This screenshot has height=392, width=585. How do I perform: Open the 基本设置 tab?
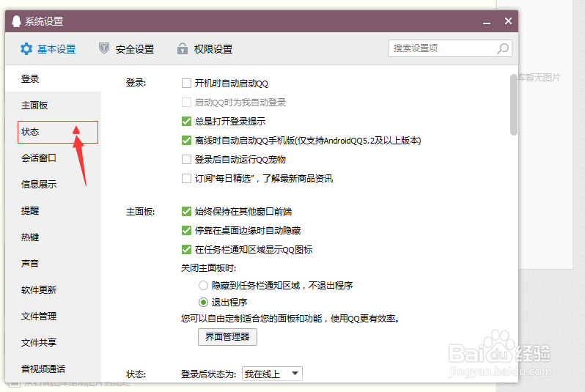click(x=48, y=49)
